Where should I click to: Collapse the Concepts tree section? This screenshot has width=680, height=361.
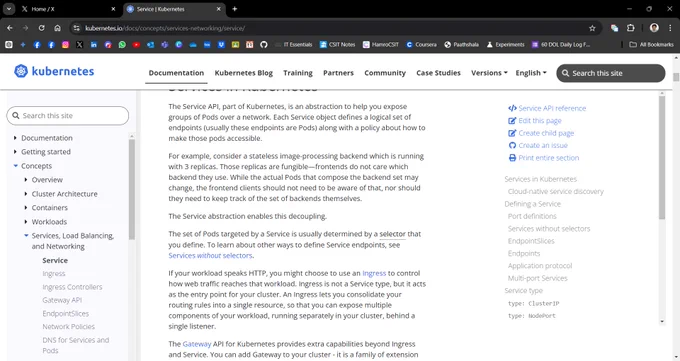[16, 166]
